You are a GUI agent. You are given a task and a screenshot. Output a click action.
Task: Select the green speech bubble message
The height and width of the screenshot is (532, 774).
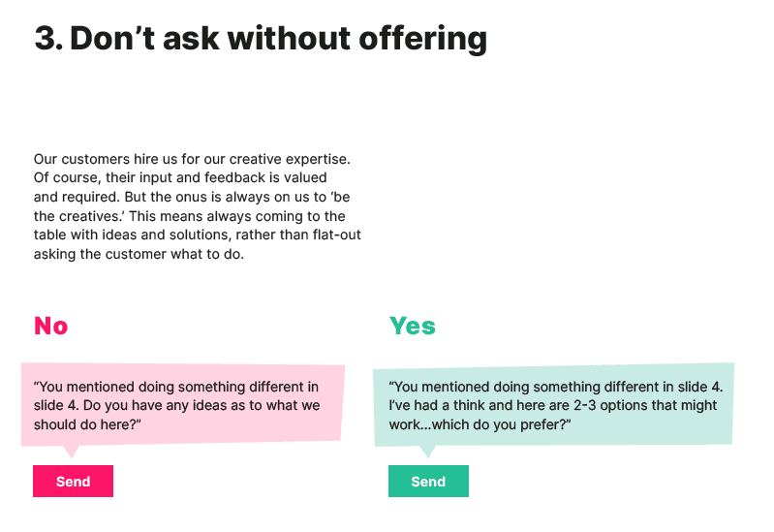click(x=554, y=405)
